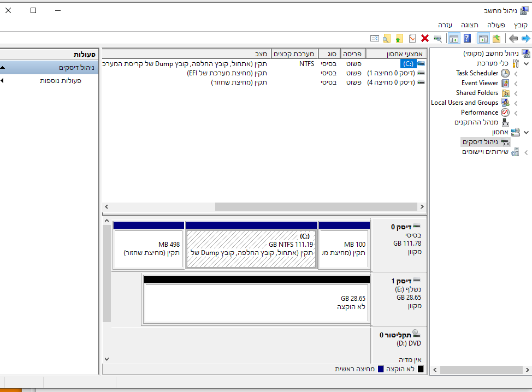Click NTFS cell in volume list

point(307,63)
